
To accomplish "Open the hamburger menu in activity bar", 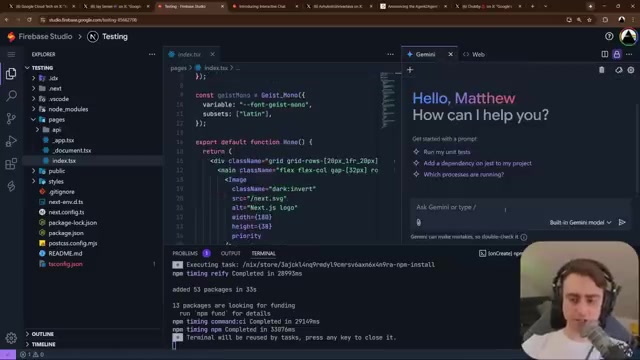I will (11, 54).
